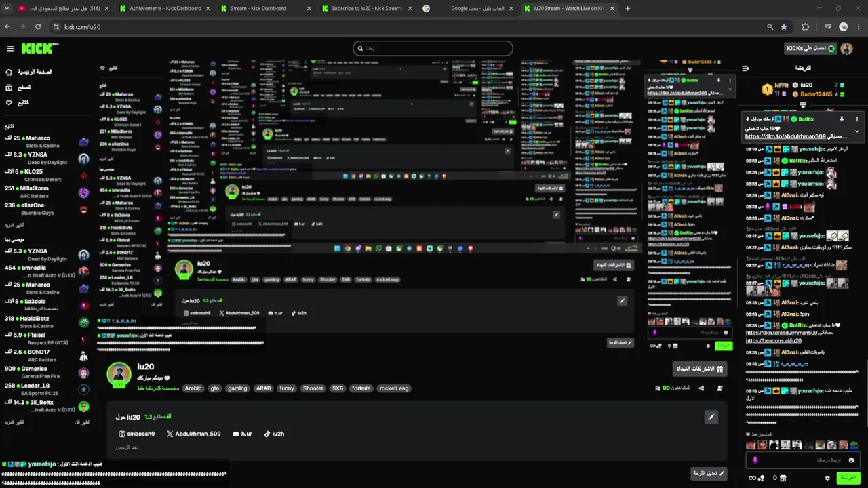Open eliazOne Stumble Guys channel in sidebar
Image resolution: width=868 pixels, height=488 pixels.
(x=46, y=209)
